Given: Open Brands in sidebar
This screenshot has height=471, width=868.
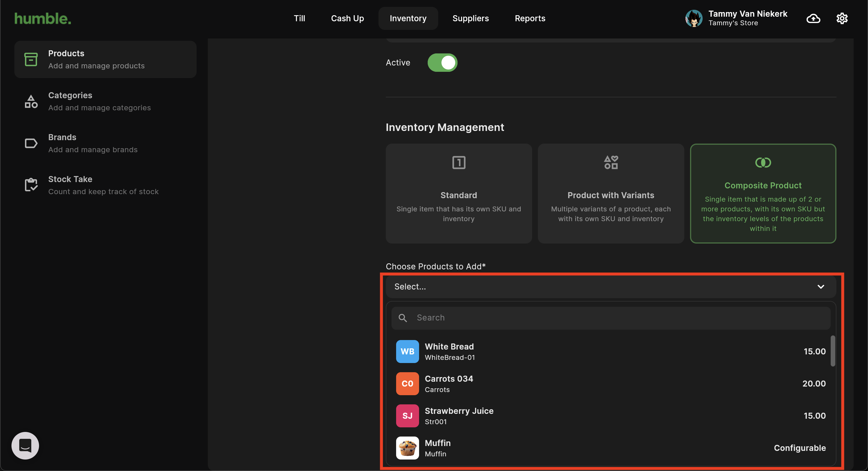Looking at the screenshot, I should 105,143.
